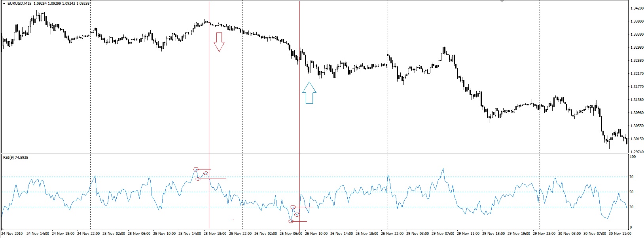The width and height of the screenshot is (644, 238).
Task: Click the RSI 50 level label
Action: [632, 192]
